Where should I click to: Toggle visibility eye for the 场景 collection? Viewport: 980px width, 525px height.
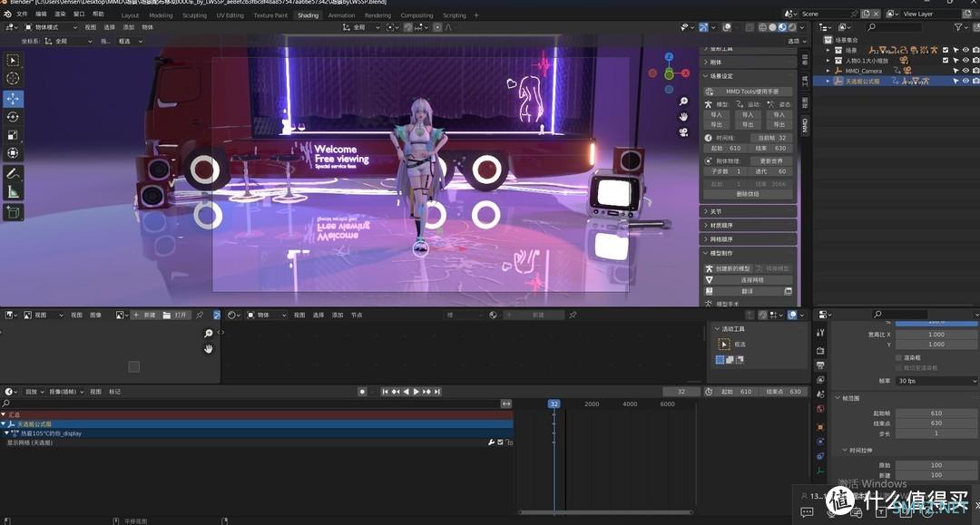tap(965, 50)
